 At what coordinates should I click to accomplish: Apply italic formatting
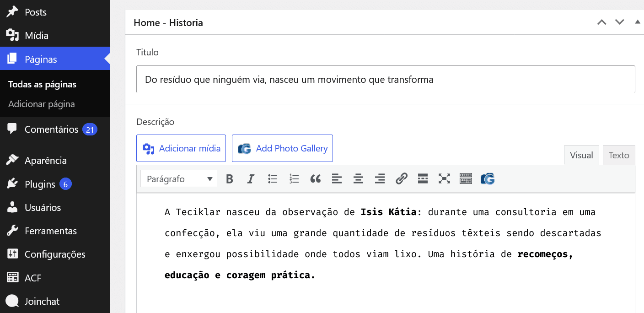pos(251,179)
